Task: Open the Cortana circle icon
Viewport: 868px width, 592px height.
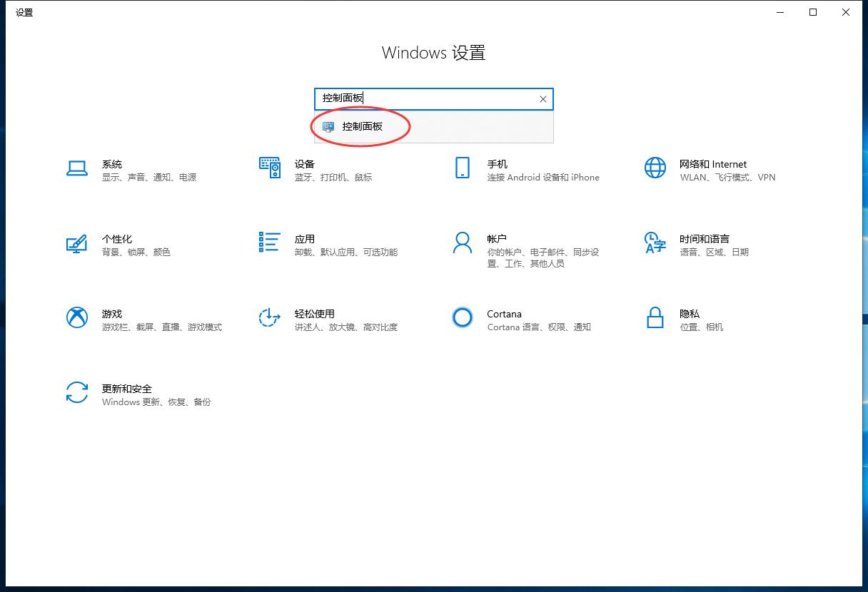Action: pyautogui.click(x=463, y=317)
